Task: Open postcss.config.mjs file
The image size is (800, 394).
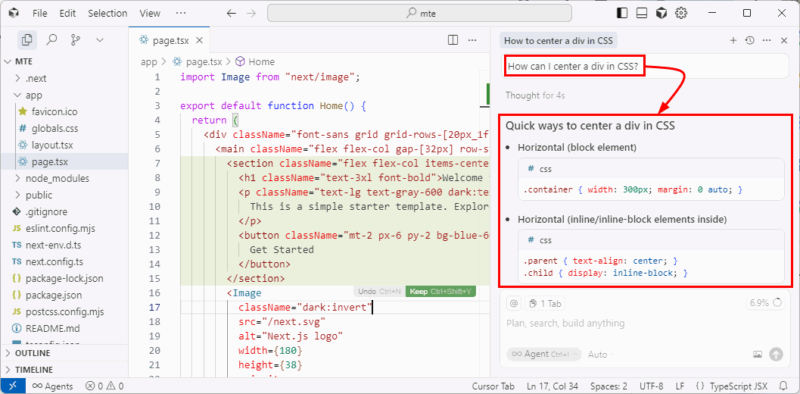Action: (64, 311)
